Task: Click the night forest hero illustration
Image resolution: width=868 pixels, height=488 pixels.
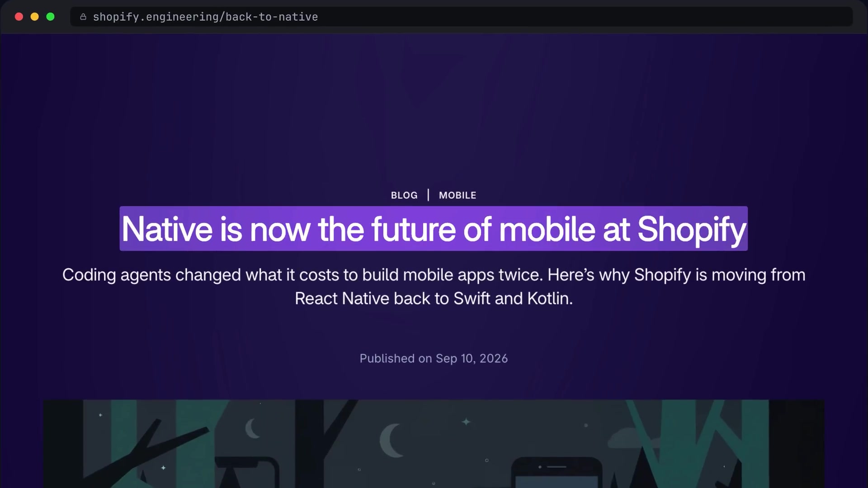Action: (434, 444)
